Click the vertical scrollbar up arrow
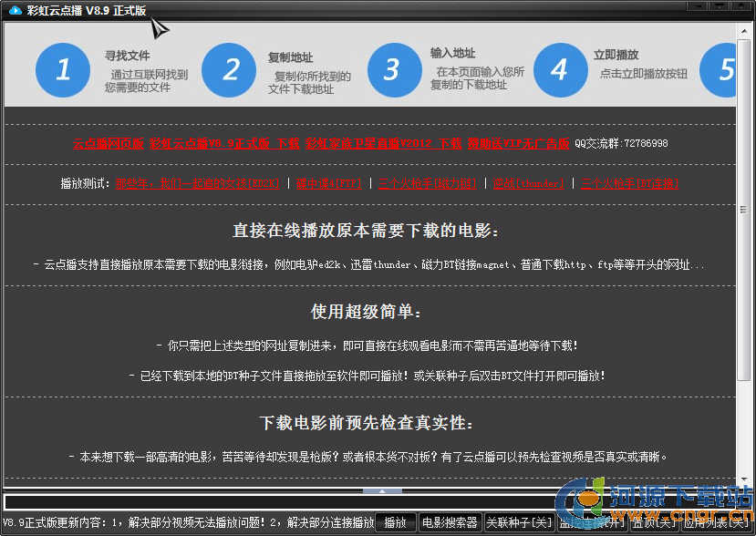This screenshot has width=756, height=536. pyautogui.click(x=744, y=31)
